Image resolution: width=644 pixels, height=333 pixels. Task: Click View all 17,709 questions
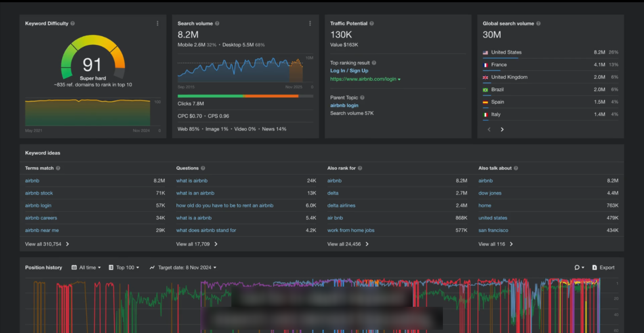point(197,244)
